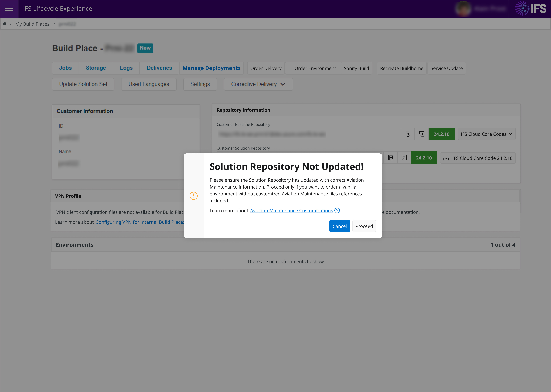This screenshot has width=551, height=392.
Task: Click the solution repository 24.2.10 version badge
Action: click(x=424, y=158)
